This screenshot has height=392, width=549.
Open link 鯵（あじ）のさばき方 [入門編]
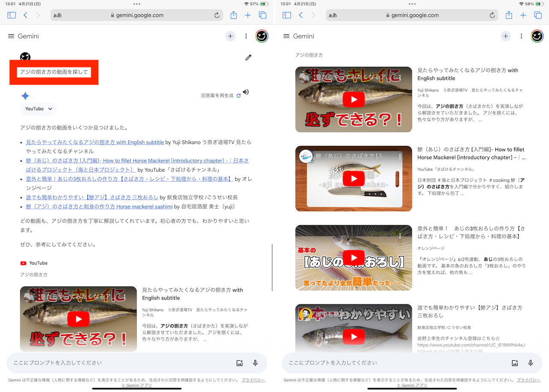pos(137,165)
